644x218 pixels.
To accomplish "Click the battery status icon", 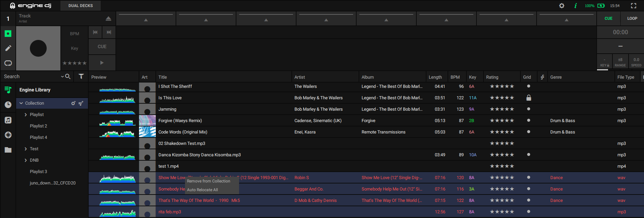I will (x=601, y=6).
